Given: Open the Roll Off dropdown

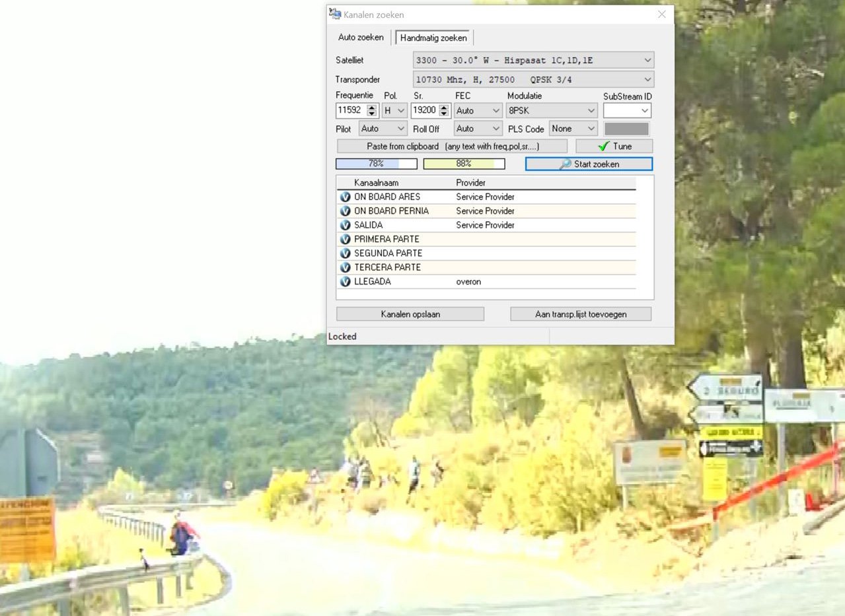Looking at the screenshot, I should click(478, 129).
